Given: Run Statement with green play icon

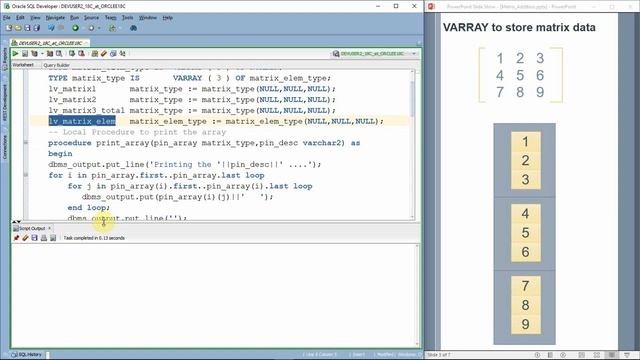Looking at the screenshot, I should click(x=16, y=53).
